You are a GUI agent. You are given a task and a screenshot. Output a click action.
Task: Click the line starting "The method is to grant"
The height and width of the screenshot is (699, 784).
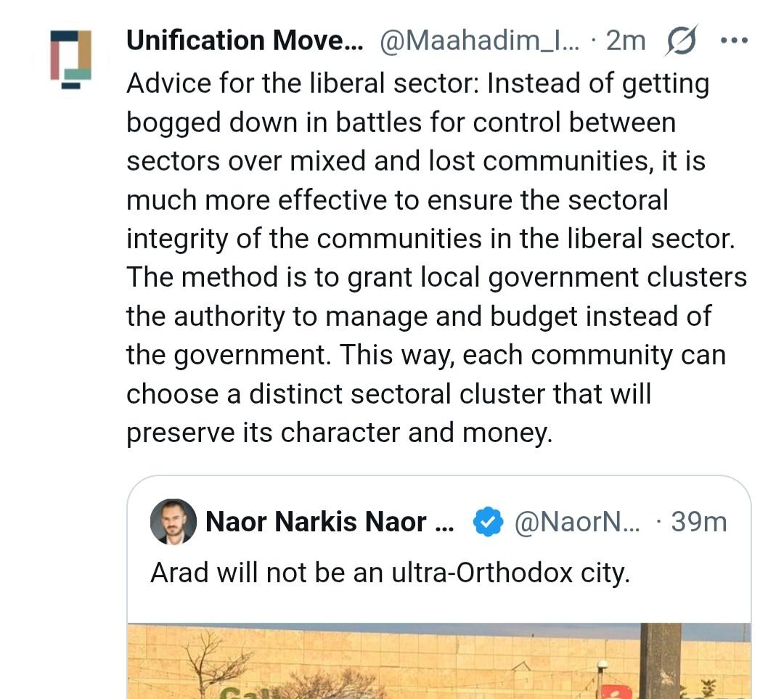click(436, 277)
